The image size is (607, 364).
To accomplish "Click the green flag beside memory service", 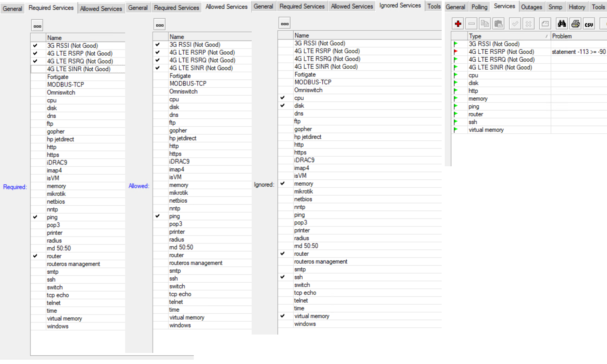I will click(x=456, y=99).
